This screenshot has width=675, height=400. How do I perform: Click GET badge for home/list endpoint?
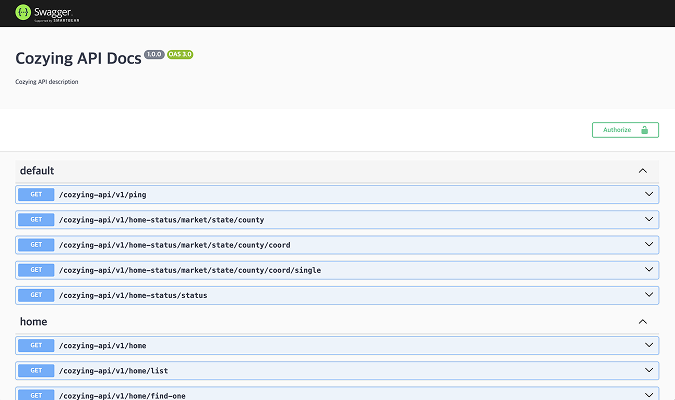coord(35,370)
